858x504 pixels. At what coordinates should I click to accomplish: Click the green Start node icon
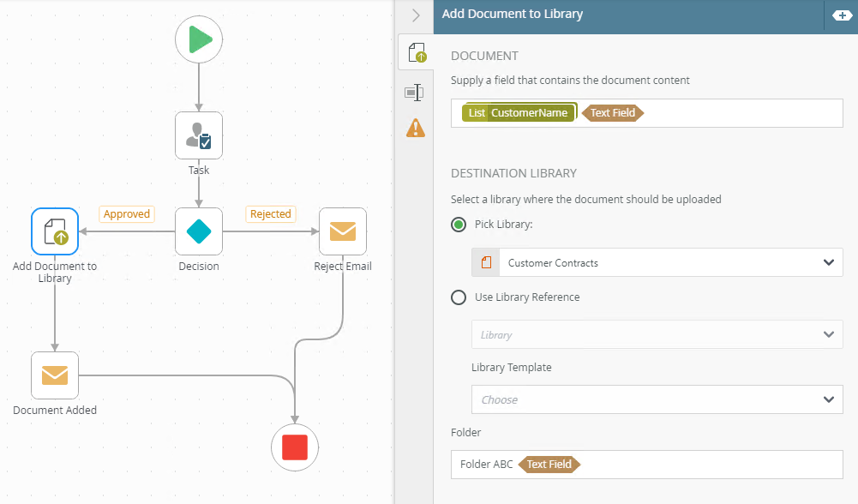click(x=199, y=39)
